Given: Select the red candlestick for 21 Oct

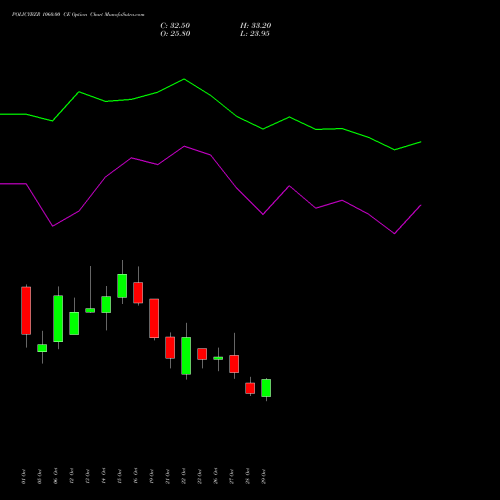Looking at the screenshot, I should coord(170,348).
